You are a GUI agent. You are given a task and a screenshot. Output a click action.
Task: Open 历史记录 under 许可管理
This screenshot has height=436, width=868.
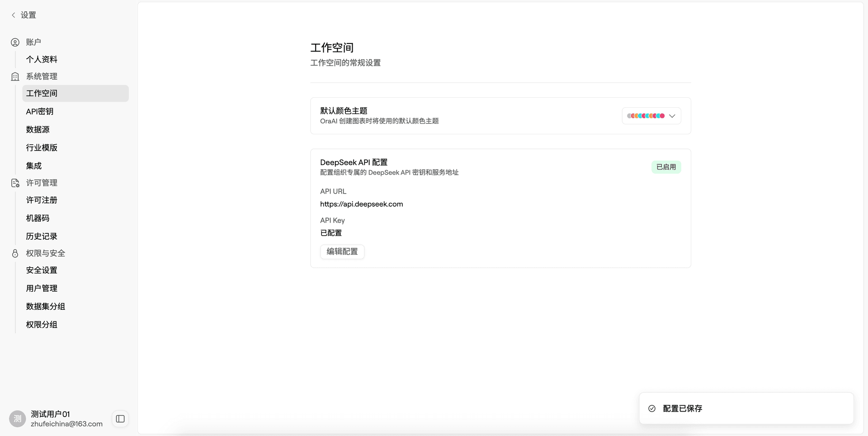click(x=42, y=236)
